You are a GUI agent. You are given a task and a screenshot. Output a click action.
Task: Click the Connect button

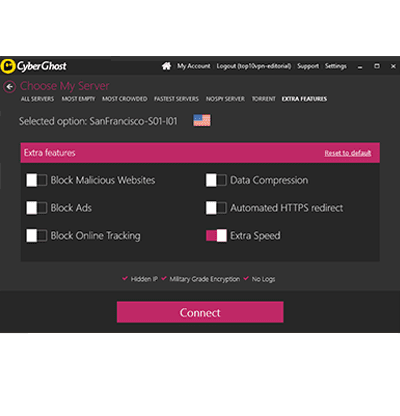tap(200, 312)
